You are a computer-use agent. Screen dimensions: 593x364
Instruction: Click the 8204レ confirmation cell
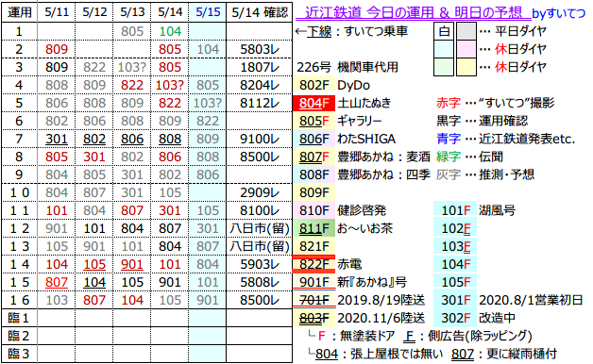tap(260, 85)
